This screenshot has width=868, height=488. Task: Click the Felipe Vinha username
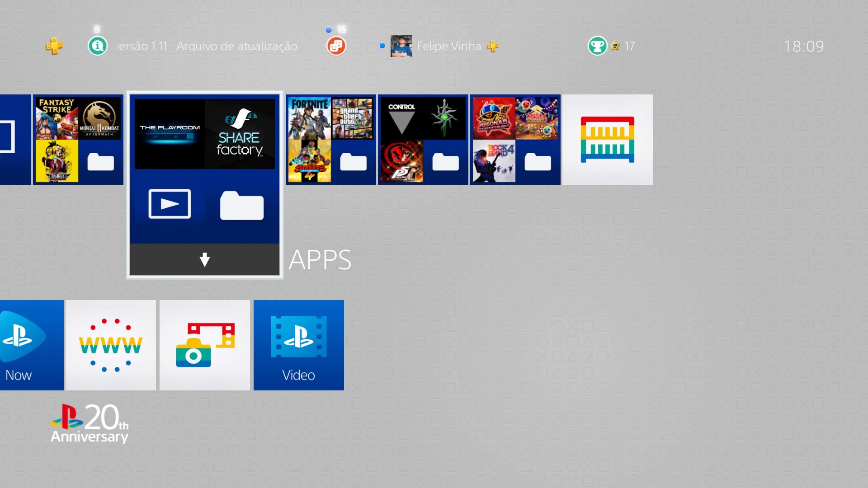click(x=449, y=46)
